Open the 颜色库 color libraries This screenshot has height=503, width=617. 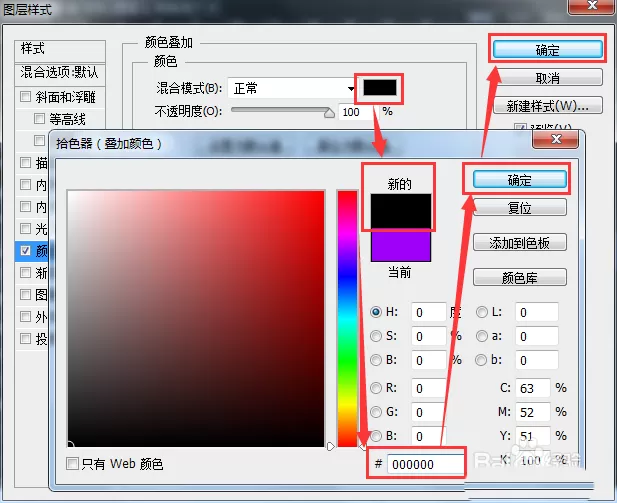(x=519, y=278)
